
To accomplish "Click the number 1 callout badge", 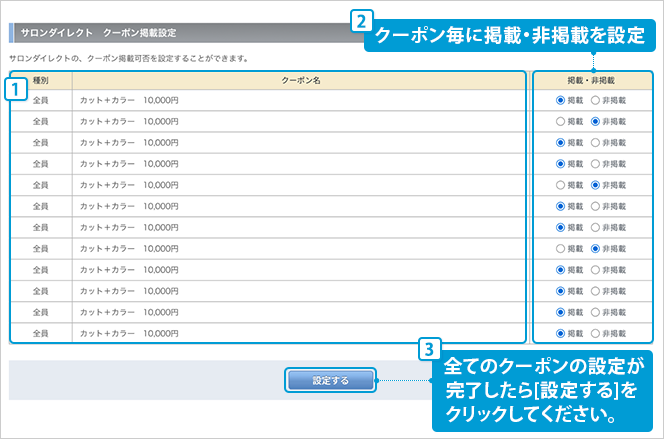I will click(x=15, y=88).
